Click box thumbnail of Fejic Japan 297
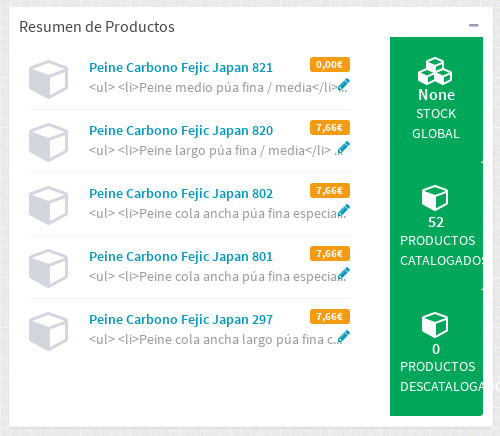The image size is (500, 436). (x=49, y=331)
